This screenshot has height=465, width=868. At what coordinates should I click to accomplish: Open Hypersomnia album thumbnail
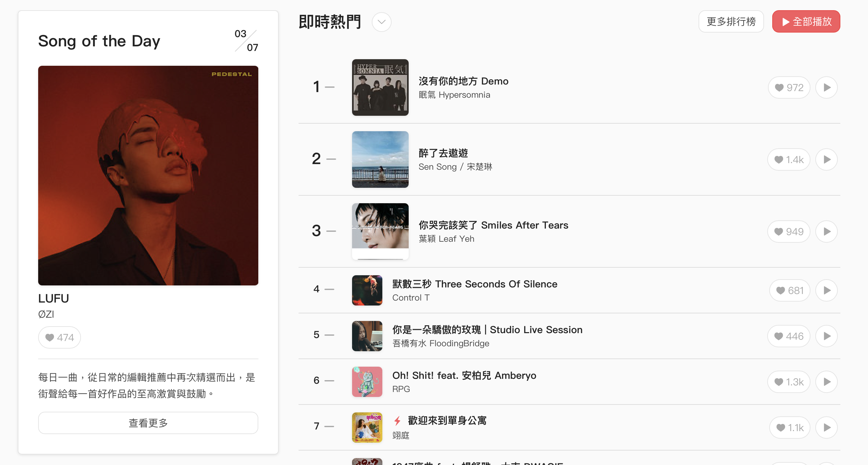tap(380, 87)
